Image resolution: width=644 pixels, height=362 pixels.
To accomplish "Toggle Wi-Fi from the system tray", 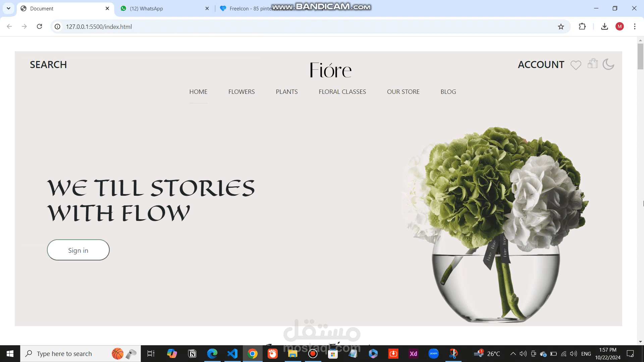I will click(563, 353).
